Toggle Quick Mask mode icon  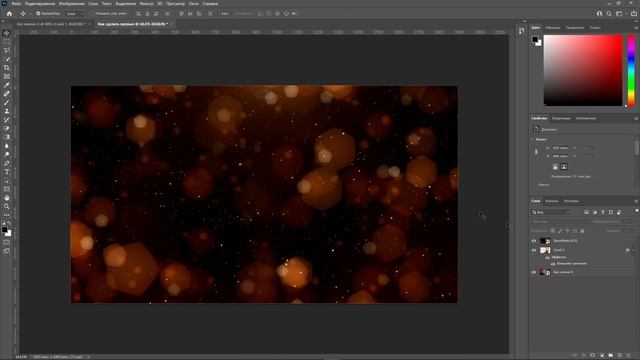[7, 242]
